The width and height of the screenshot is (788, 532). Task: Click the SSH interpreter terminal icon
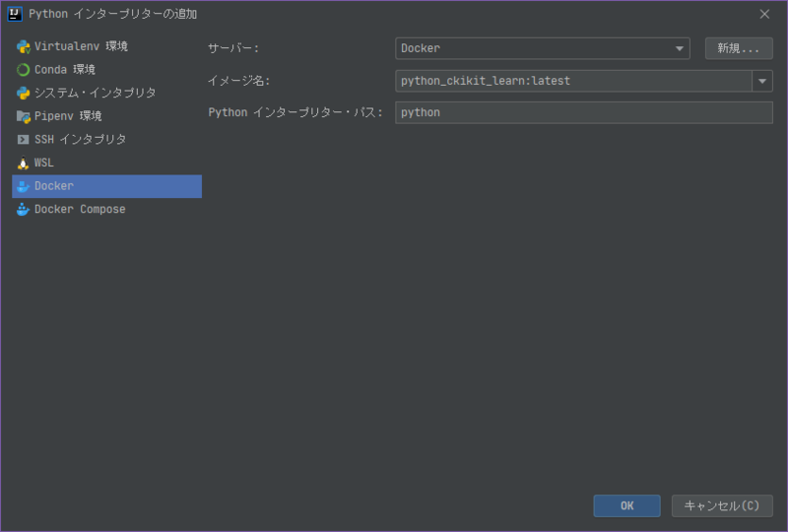(23, 139)
